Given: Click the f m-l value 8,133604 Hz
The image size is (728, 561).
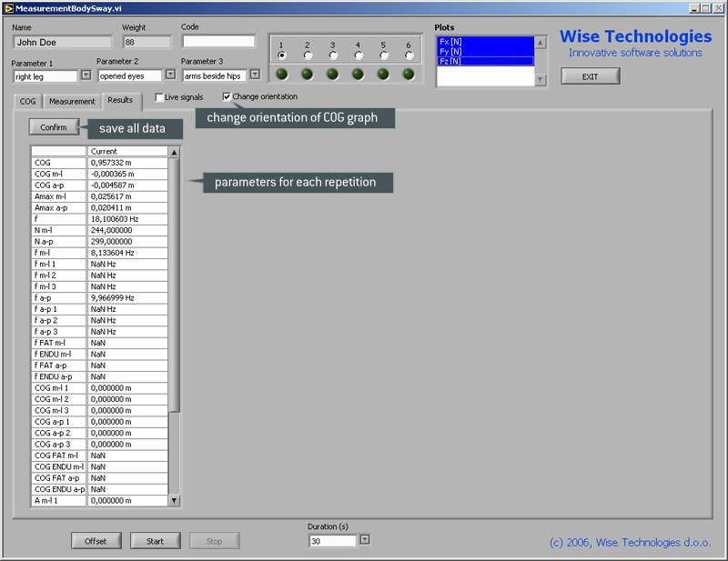Looking at the screenshot, I should [x=127, y=253].
